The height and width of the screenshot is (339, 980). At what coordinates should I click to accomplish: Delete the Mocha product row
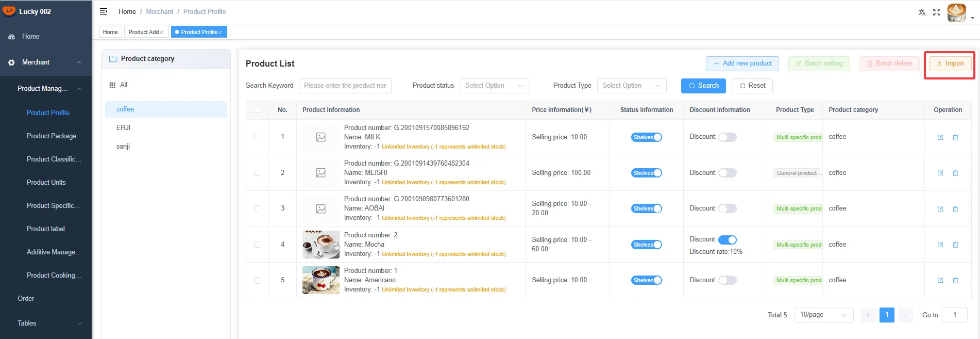955,245
